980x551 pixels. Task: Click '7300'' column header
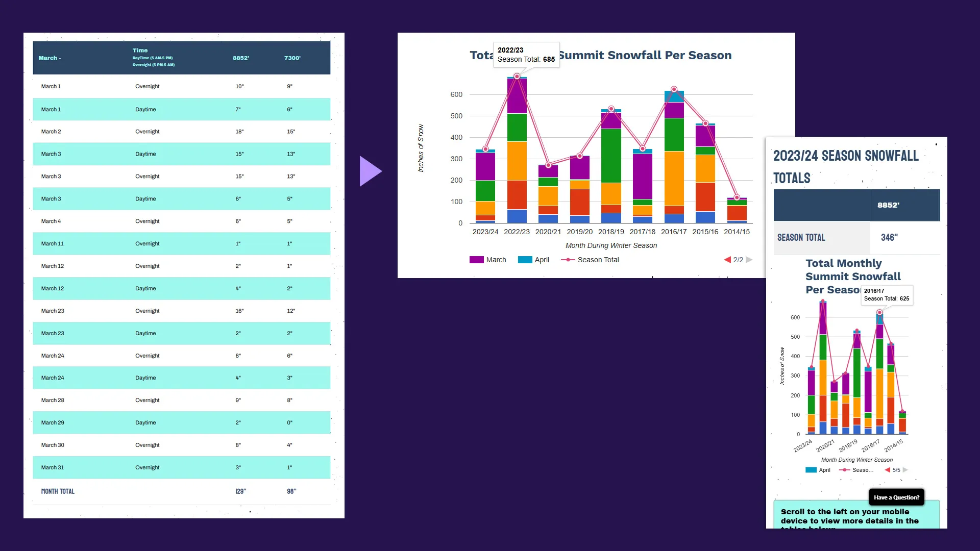coord(292,58)
